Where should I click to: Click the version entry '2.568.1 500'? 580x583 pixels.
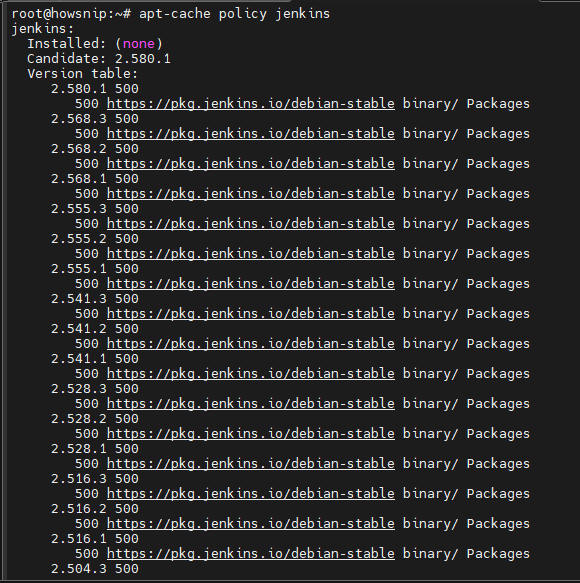pyautogui.click(x=95, y=179)
